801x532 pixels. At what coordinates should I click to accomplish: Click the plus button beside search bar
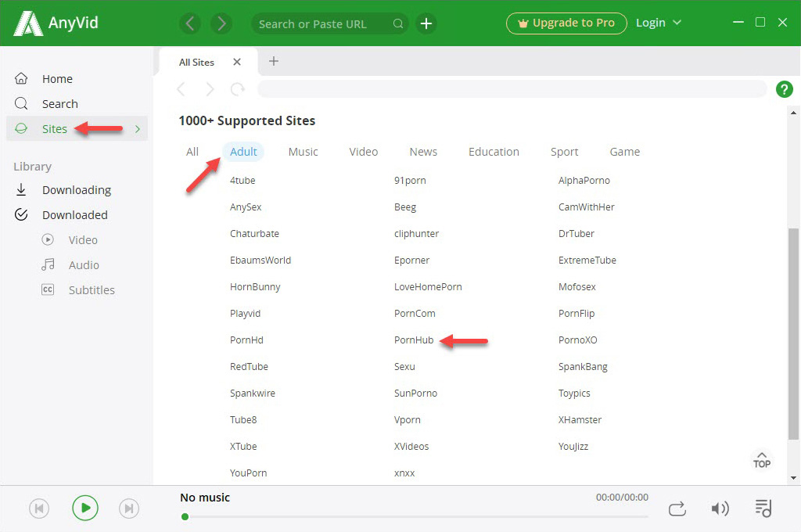coord(426,23)
